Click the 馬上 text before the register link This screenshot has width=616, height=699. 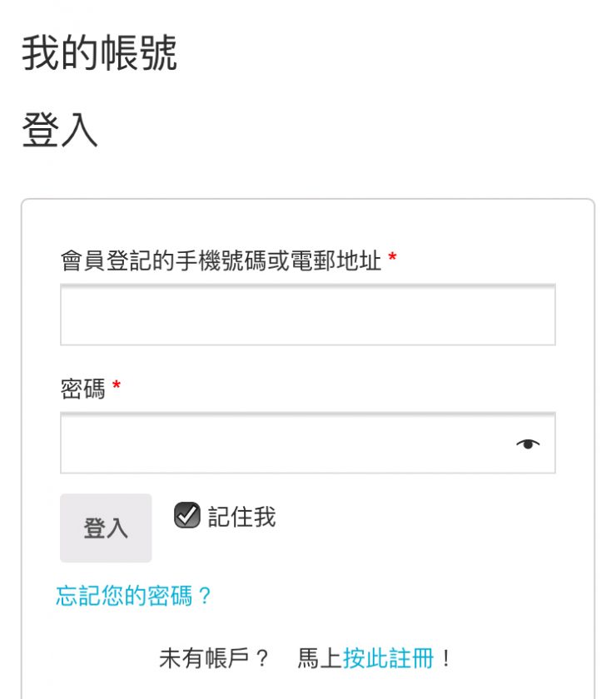click(x=320, y=658)
